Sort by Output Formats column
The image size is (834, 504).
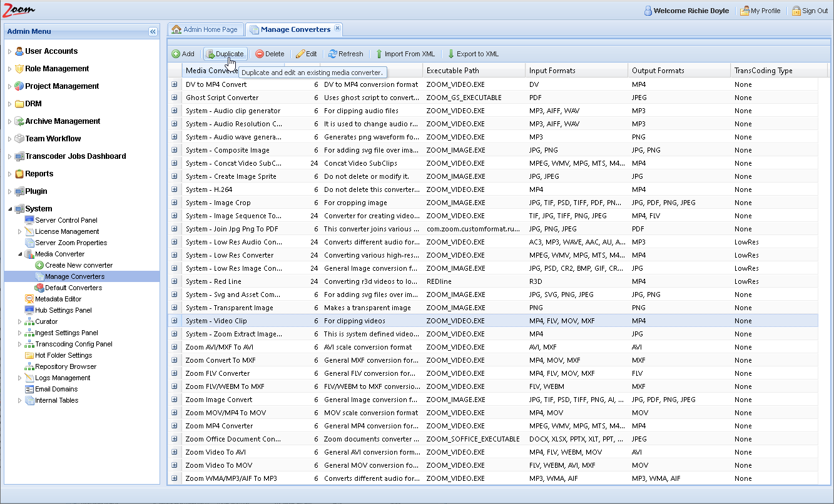[x=679, y=71]
